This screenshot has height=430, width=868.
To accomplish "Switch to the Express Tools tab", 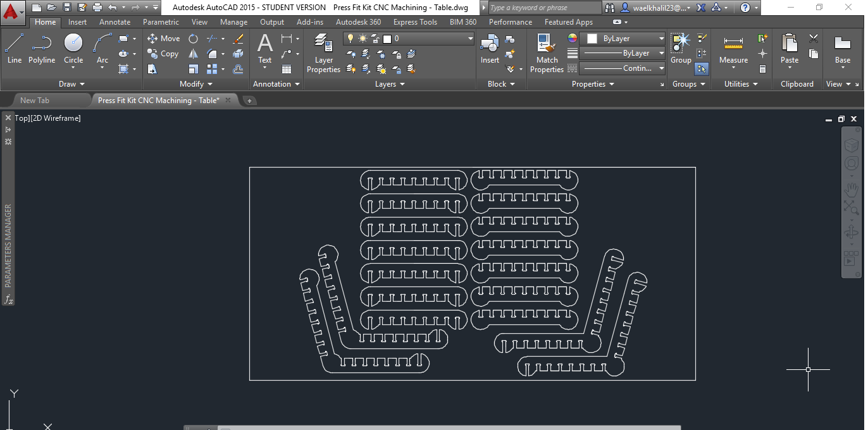I will (415, 22).
